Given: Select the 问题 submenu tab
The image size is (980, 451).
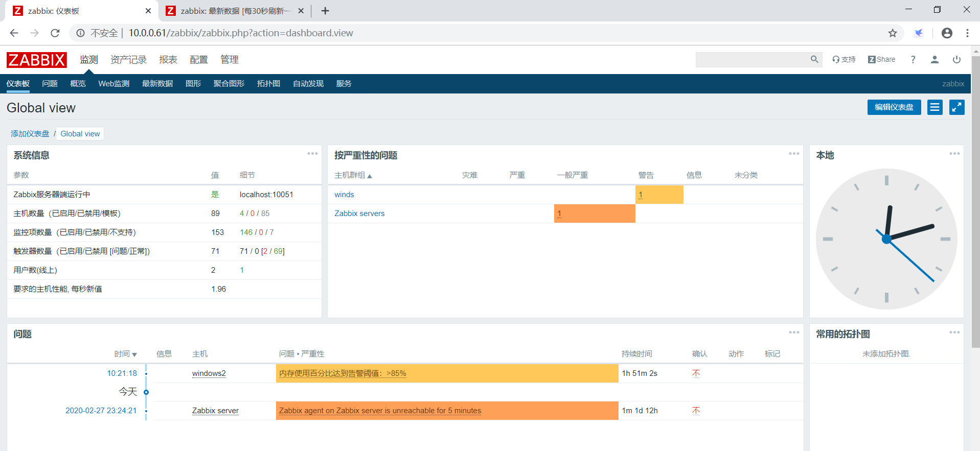Looking at the screenshot, I should [50, 84].
